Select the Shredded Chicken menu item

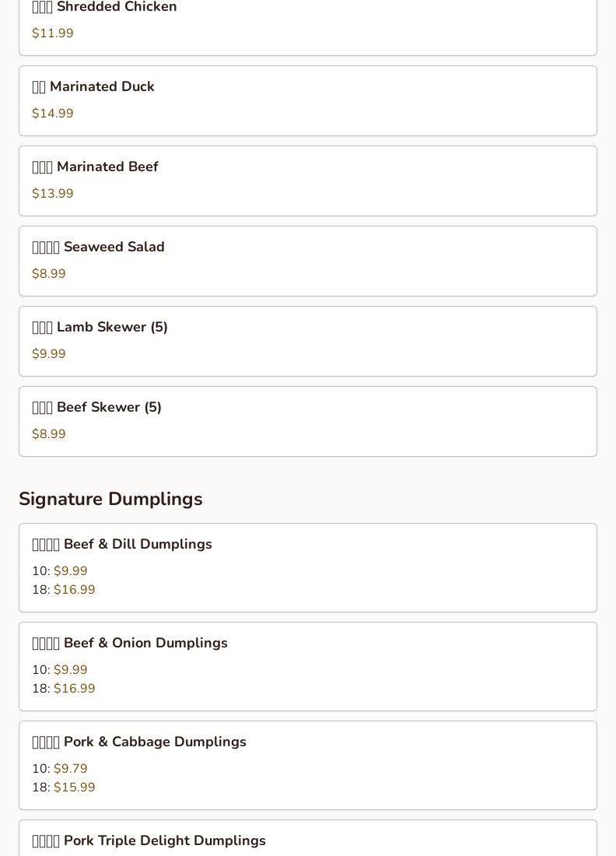tap(308, 27)
